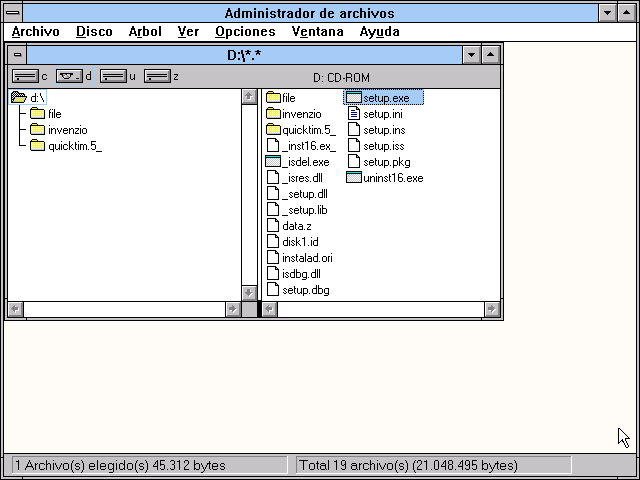Click the D:\*.* window title bar
640x480 pixels.
coord(244,55)
